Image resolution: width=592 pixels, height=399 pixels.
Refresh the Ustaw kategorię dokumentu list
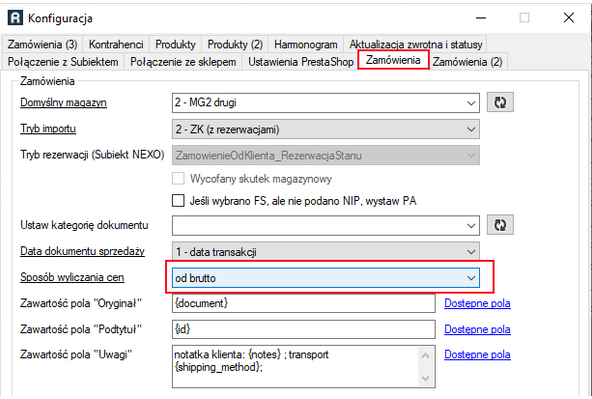click(x=500, y=225)
